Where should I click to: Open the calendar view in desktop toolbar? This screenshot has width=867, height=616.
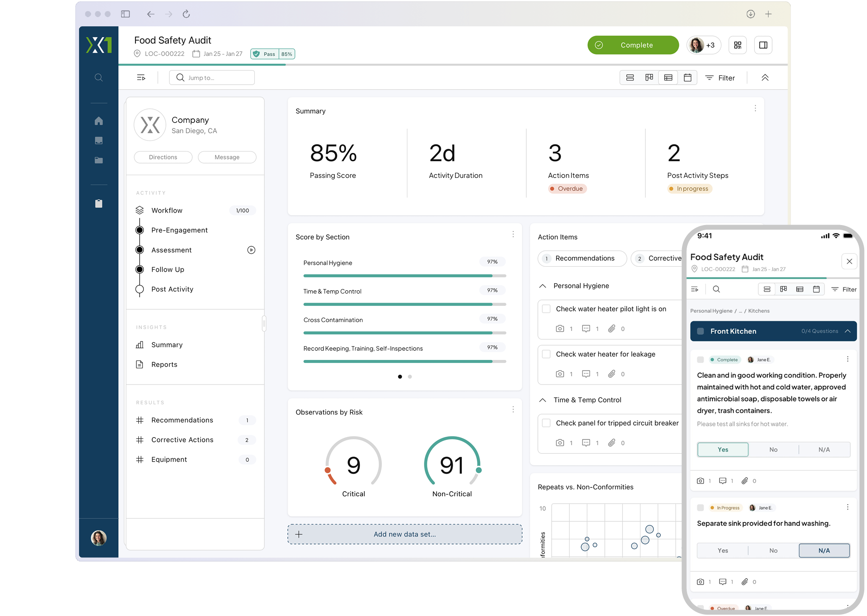coord(687,78)
